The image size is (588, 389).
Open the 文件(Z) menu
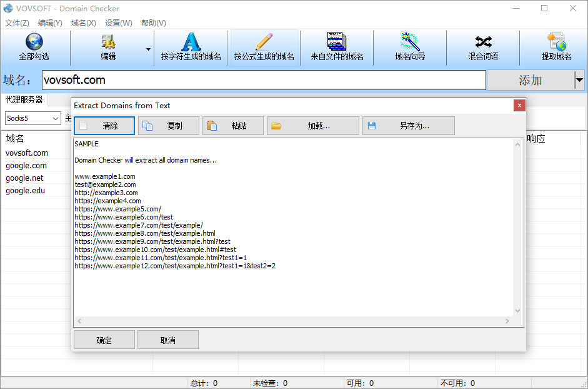[17, 23]
